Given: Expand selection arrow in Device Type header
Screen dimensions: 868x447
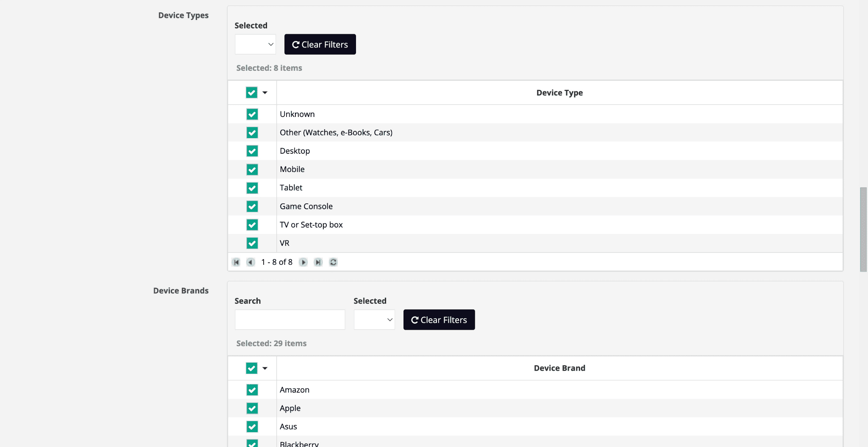Looking at the screenshot, I should pyautogui.click(x=265, y=93).
